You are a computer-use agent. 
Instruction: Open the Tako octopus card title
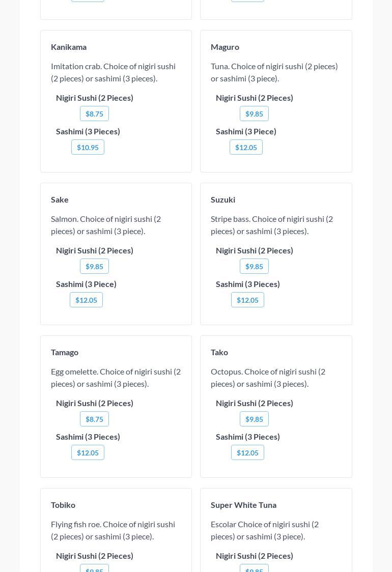click(219, 352)
